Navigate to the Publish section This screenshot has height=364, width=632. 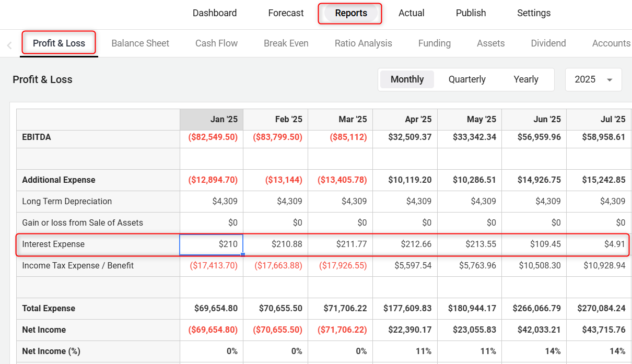coord(471,13)
